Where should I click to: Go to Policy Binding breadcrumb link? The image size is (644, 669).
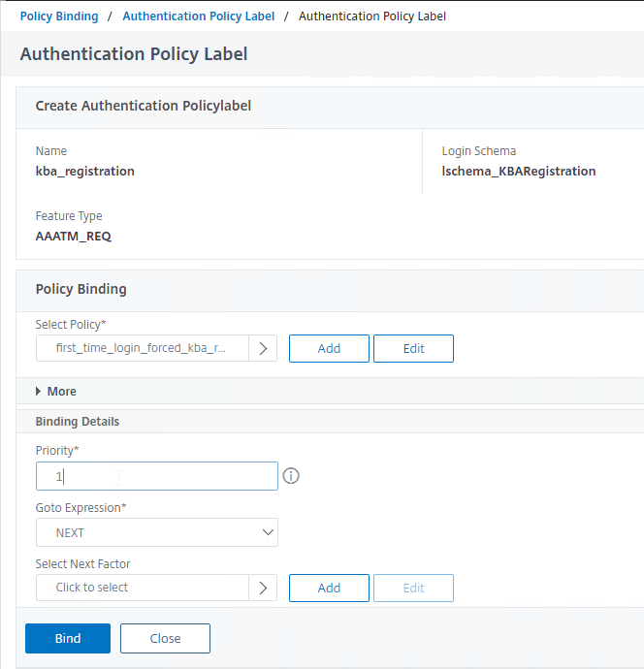pyautogui.click(x=59, y=16)
